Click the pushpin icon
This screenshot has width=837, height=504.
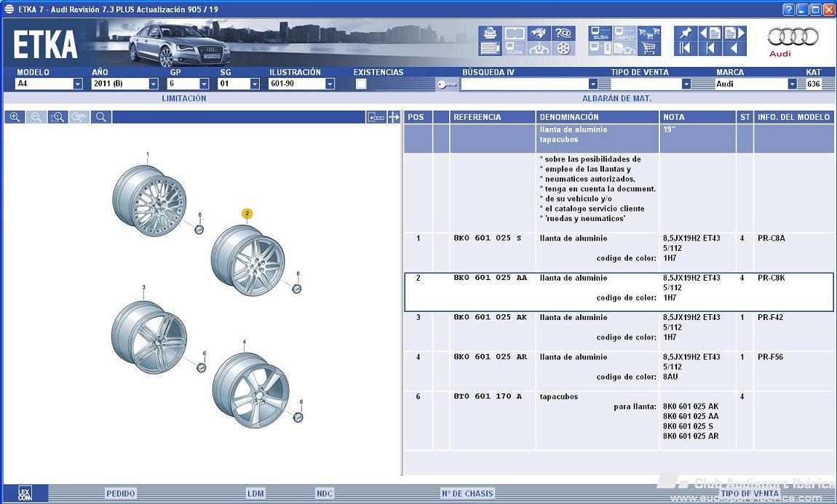tap(686, 33)
